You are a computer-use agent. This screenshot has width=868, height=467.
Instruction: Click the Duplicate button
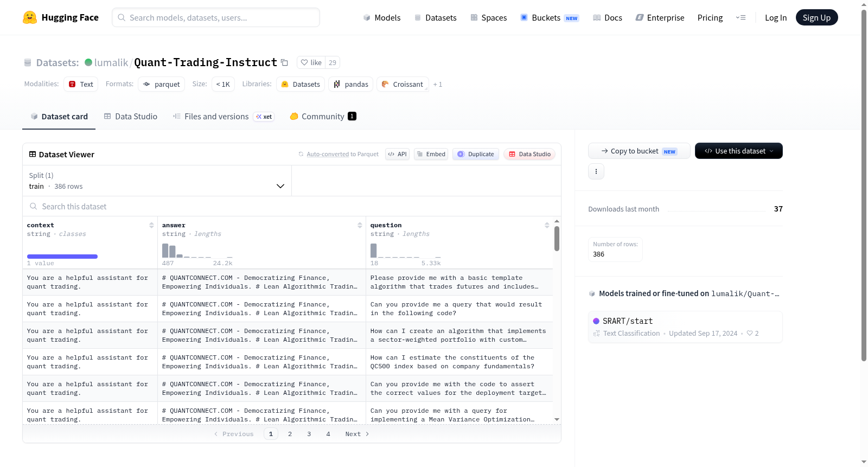click(476, 154)
